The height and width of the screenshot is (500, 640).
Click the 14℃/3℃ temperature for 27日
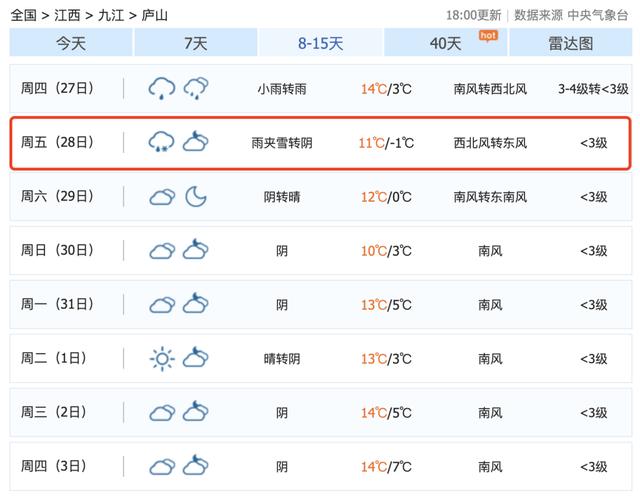point(386,89)
